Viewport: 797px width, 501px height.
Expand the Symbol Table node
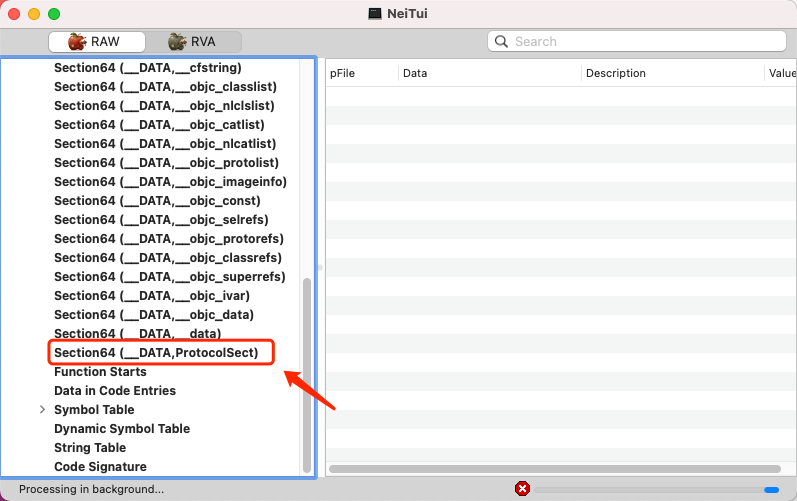pos(43,410)
